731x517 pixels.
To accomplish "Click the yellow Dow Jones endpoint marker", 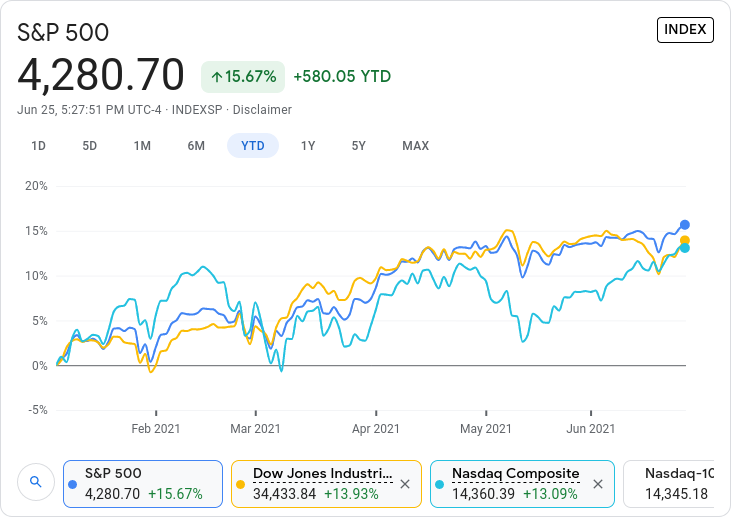I will 684,241.
